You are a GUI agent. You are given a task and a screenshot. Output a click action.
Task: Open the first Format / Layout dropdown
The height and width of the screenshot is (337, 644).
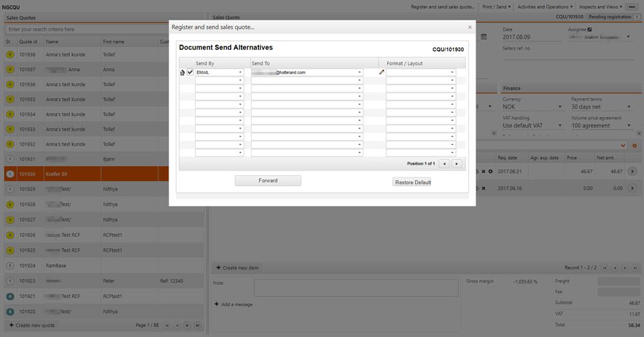click(x=421, y=72)
